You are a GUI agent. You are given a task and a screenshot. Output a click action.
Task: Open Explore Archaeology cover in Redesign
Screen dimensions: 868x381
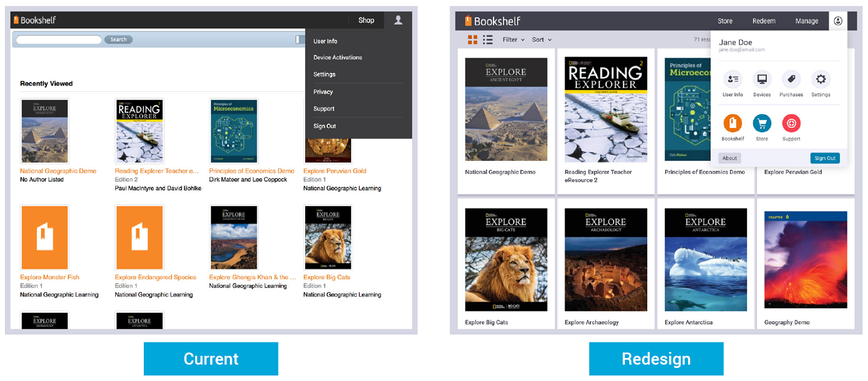[x=606, y=259]
